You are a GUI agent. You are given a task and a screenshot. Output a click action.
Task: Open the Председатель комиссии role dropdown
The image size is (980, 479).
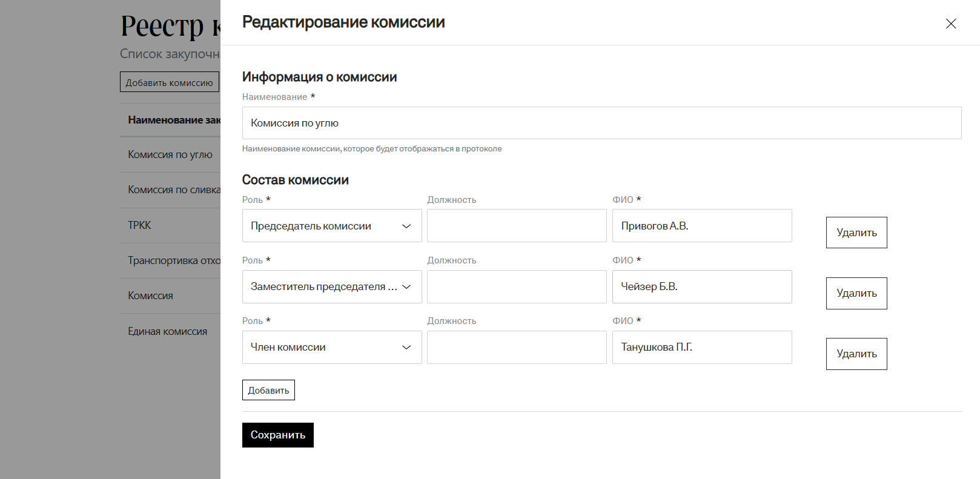(331, 226)
